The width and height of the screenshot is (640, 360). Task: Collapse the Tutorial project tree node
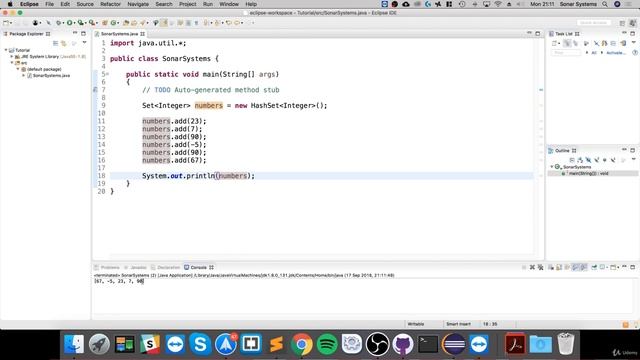pyautogui.click(x=6, y=50)
